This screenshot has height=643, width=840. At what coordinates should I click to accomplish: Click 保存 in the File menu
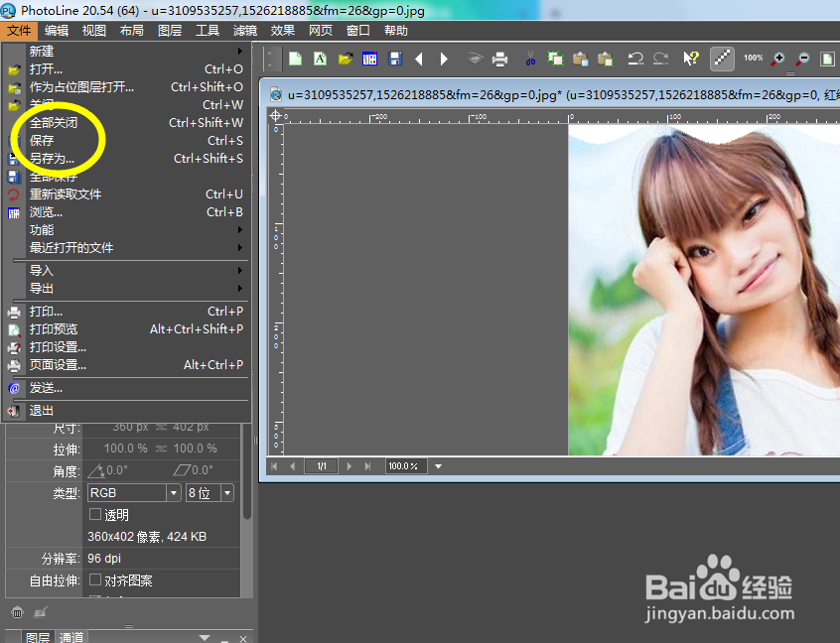coord(128,140)
